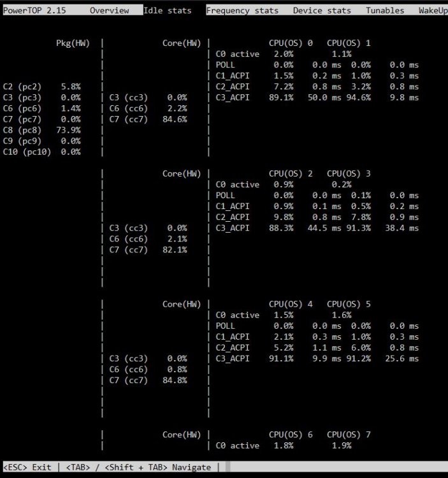Select the 89.1% C3_ACPI value
Image resolution: width=448 pixels, height=478 pixels.
[x=281, y=98]
